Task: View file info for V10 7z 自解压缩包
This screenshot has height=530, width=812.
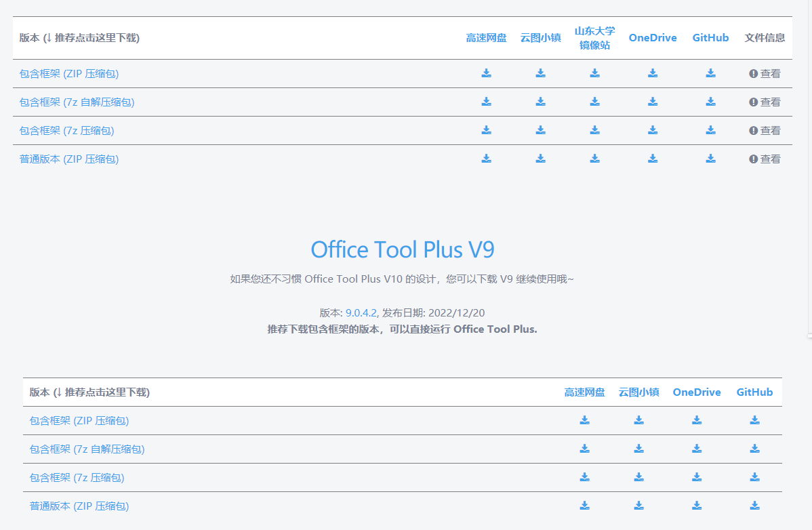Action: pyautogui.click(x=765, y=102)
